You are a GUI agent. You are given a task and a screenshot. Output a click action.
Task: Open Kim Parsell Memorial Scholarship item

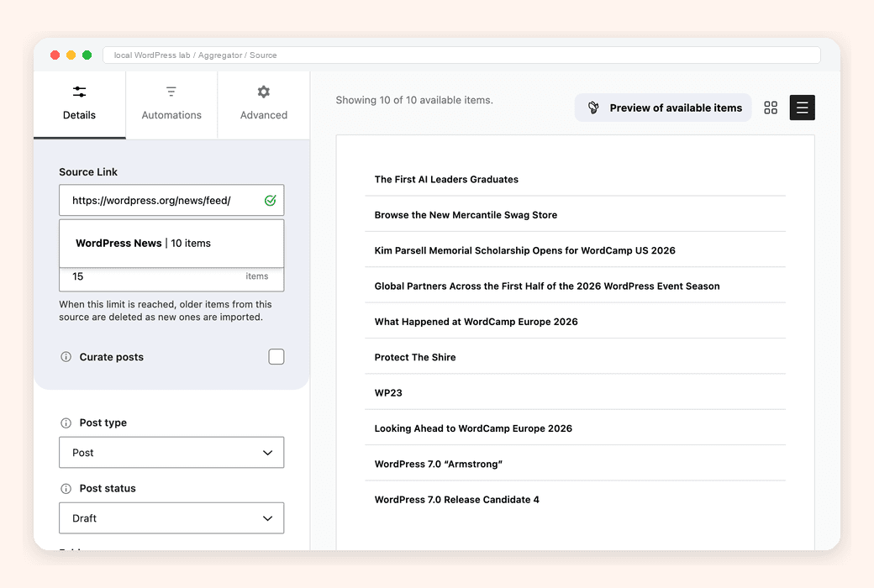coord(575,251)
